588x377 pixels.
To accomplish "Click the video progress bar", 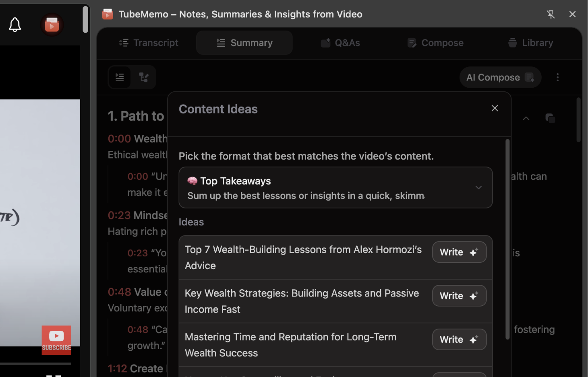I will tap(35, 363).
